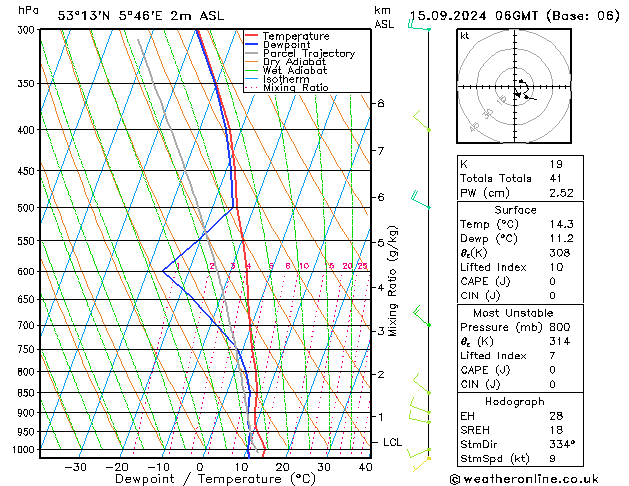This screenshot has width=629, height=486.
Task: Click the 'Most Unstable' section heading
Action: coord(513,313)
